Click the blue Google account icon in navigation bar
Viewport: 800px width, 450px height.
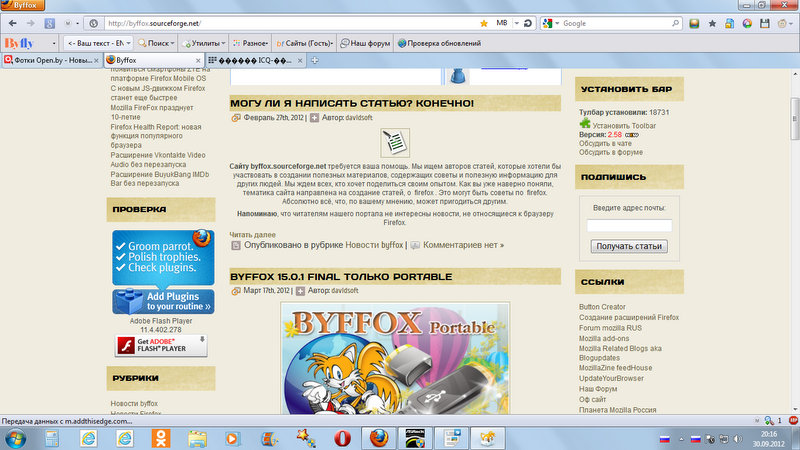49,23
